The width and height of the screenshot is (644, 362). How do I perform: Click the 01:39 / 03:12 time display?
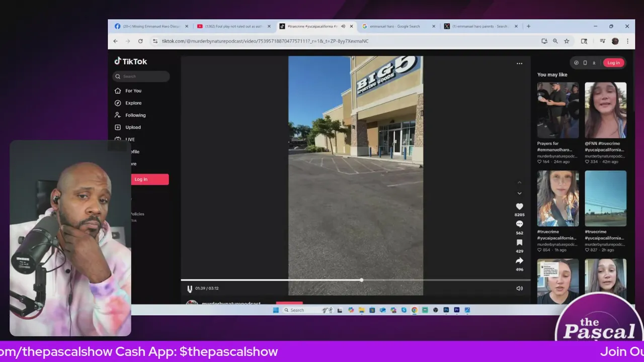pos(207,288)
